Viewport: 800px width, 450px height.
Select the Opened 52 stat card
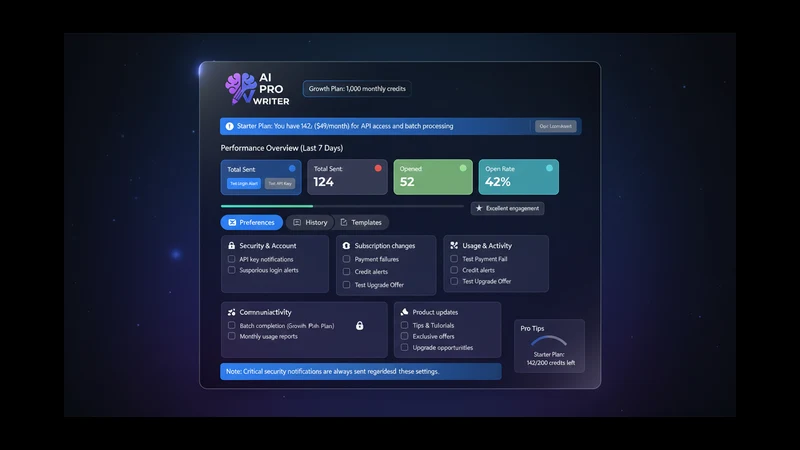point(433,177)
